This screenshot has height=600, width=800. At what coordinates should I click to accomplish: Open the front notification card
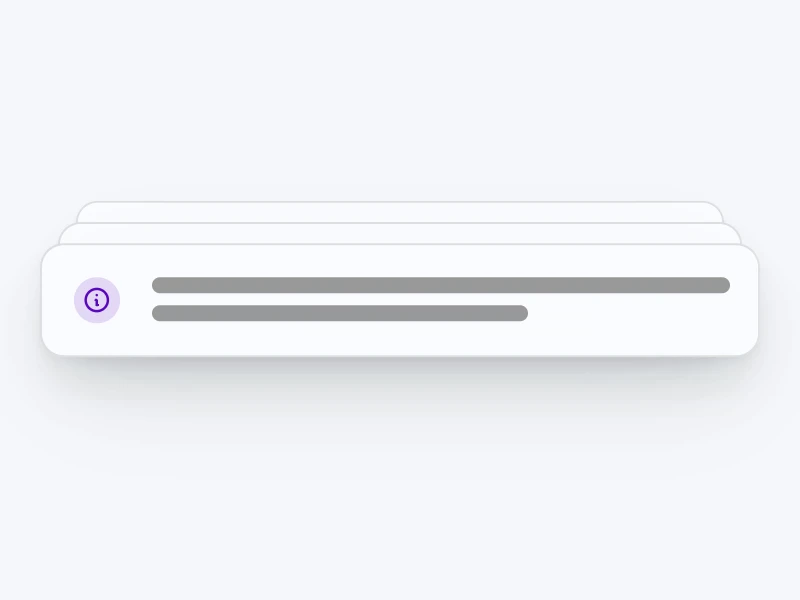(399, 300)
